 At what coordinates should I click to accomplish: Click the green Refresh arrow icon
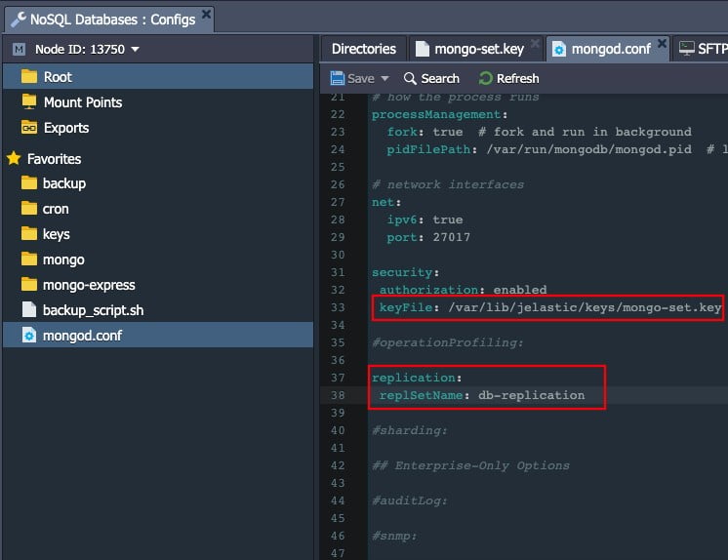[x=486, y=78]
